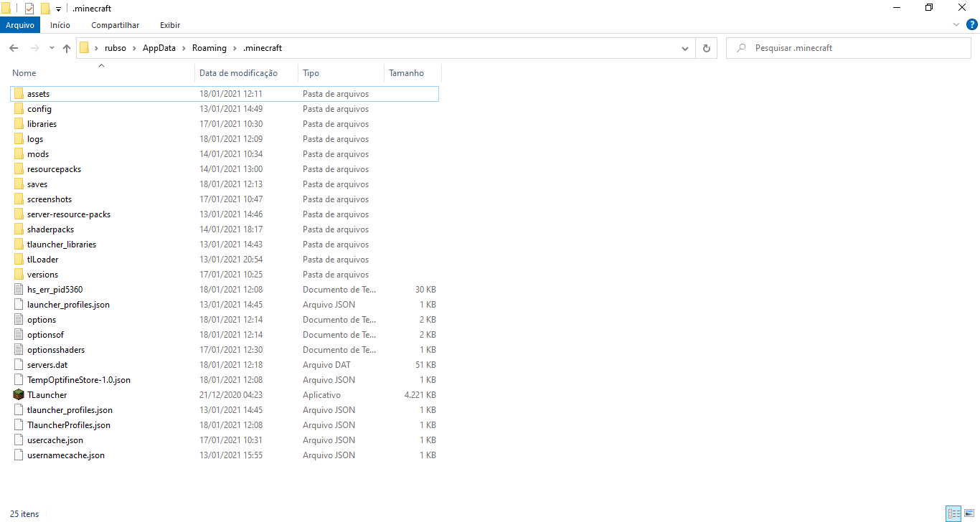Open the breadcrumb chevron before rubso
Viewport: 980px width, 522px height.
96,48
